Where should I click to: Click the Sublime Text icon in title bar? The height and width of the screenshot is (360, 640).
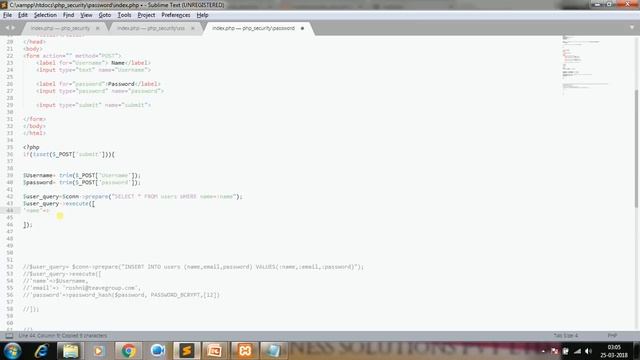(4, 5)
